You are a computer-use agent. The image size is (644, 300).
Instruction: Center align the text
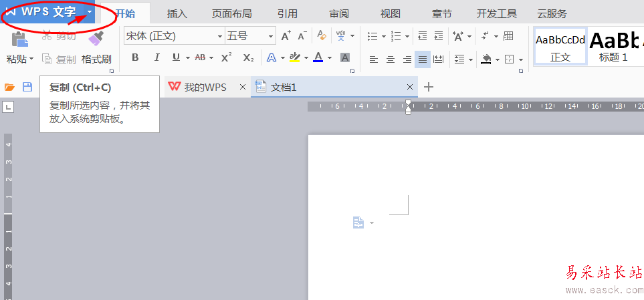click(x=390, y=60)
